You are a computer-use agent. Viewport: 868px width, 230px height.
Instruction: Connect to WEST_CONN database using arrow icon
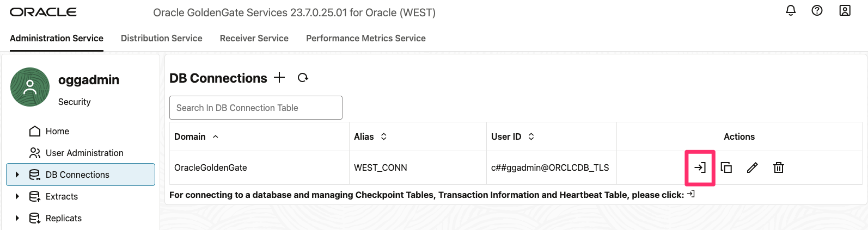coord(700,167)
